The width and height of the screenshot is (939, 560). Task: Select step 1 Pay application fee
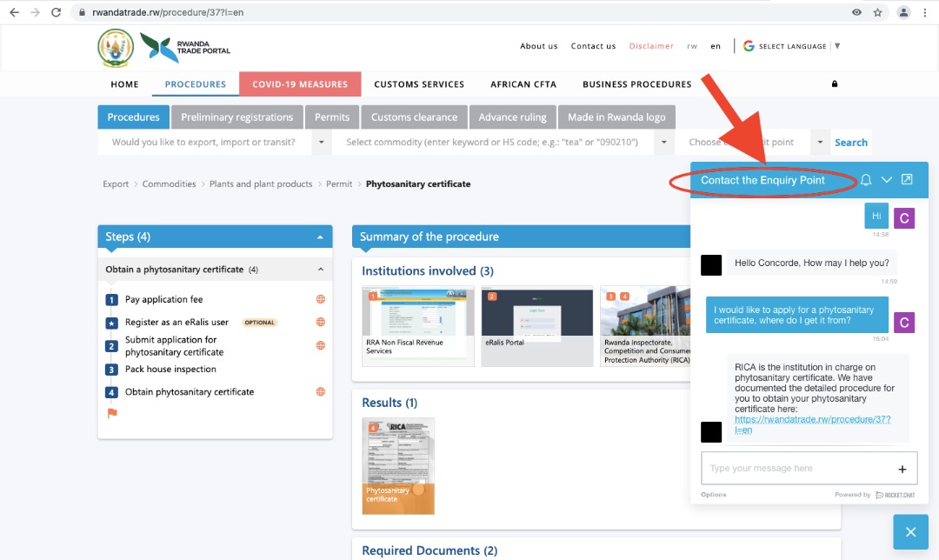pos(163,299)
